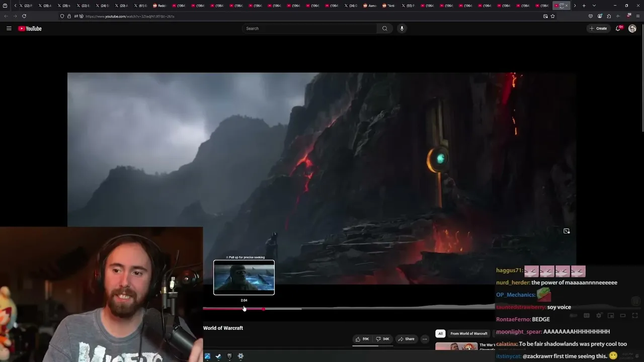644x362 pixels.
Task: Open the three-dot more actions menu
Action: [x=425, y=339]
